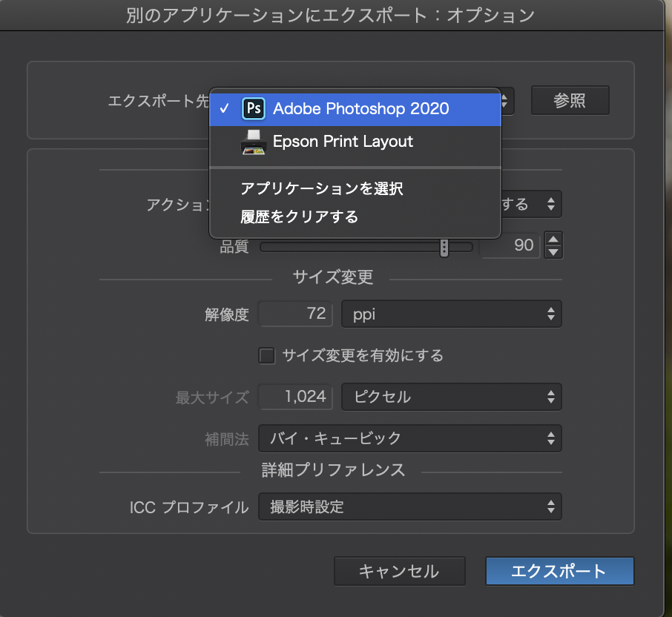Increase quality with the stepper up arrow

click(x=553, y=239)
